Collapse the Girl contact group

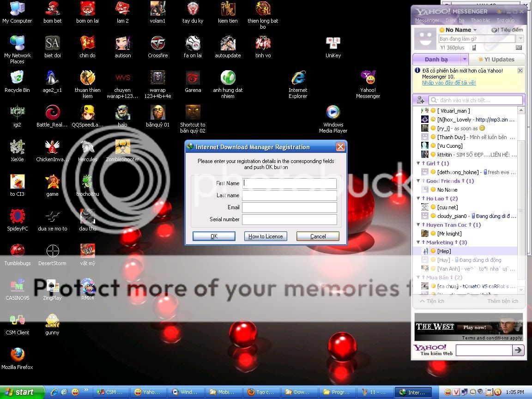pos(418,163)
